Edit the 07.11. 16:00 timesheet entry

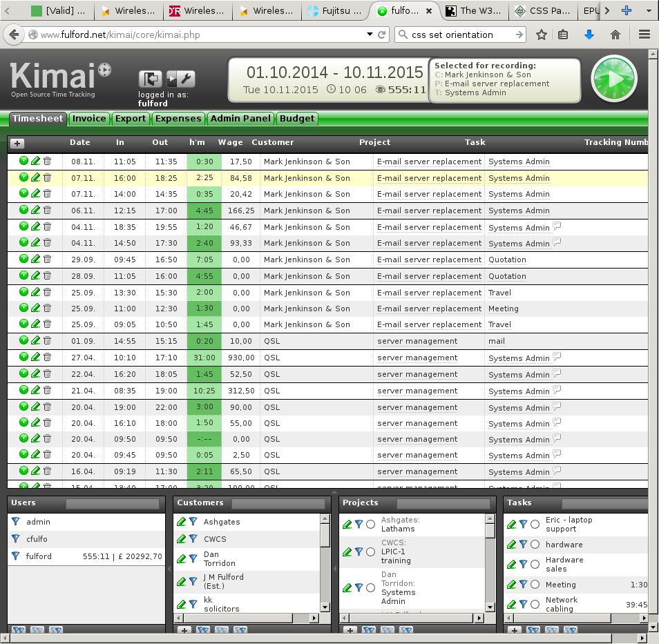coord(36,177)
